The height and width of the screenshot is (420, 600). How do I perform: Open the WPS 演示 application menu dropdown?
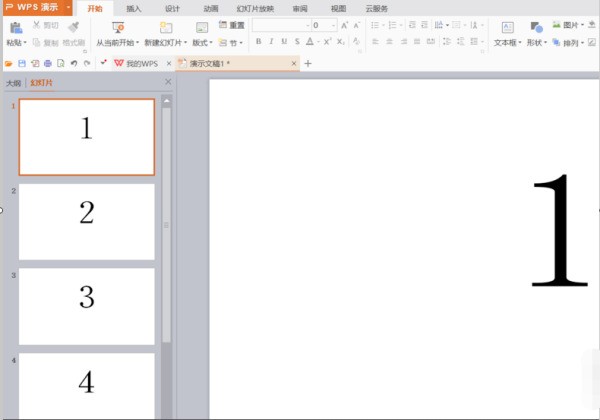point(68,7)
